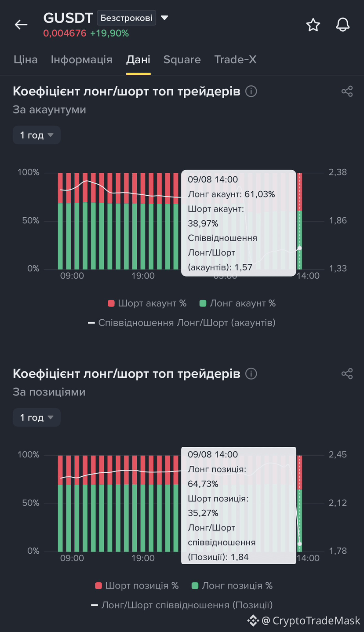364x632 pixels.
Task: Open the Trade-X tab
Action: [235, 59]
